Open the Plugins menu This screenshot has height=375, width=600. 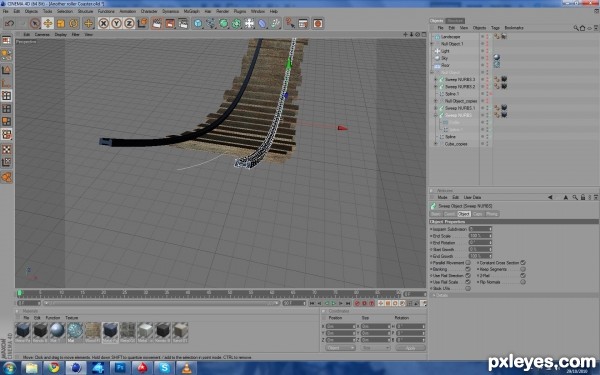(x=240, y=11)
